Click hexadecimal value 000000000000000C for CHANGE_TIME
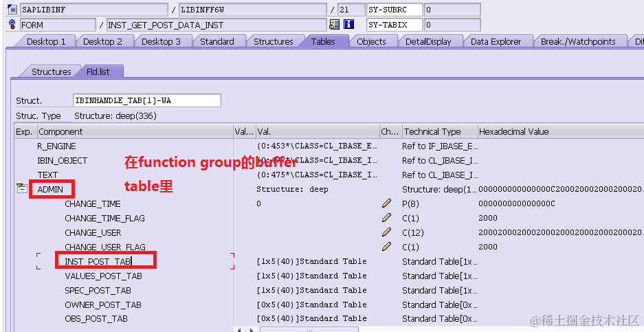 [x=517, y=203]
